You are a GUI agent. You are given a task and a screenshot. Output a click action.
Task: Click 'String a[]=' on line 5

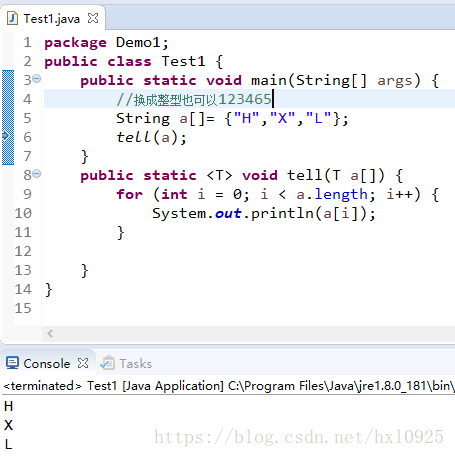click(165, 119)
